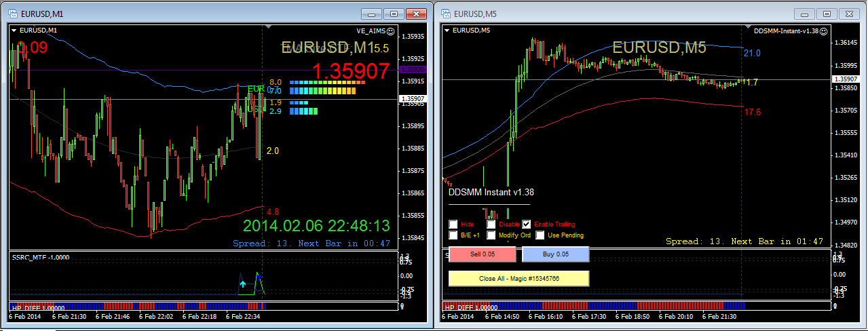Maximize the EURUSD,M5 window

(826, 14)
